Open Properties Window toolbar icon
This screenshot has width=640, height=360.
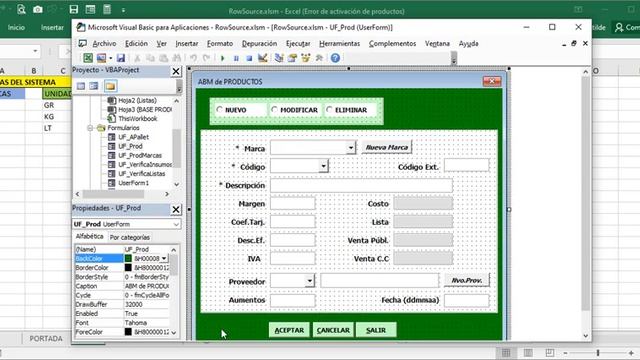pyautogui.click(x=292, y=58)
